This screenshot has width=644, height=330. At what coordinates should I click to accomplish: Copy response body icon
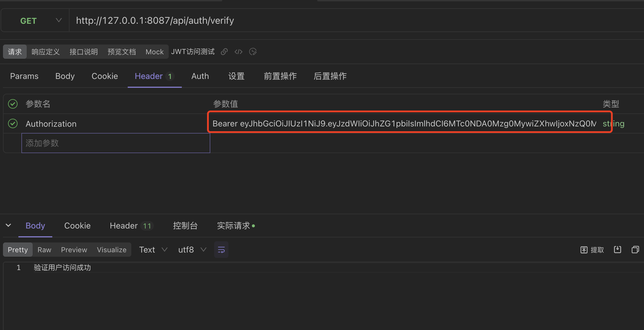pyautogui.click(x=635, y=250)
